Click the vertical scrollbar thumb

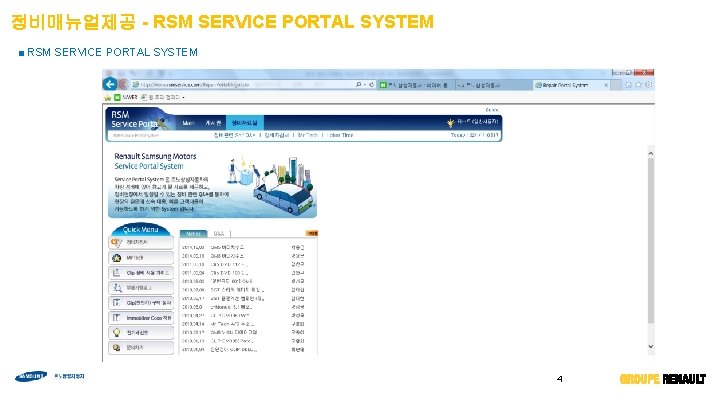click(x=651, y=240)
